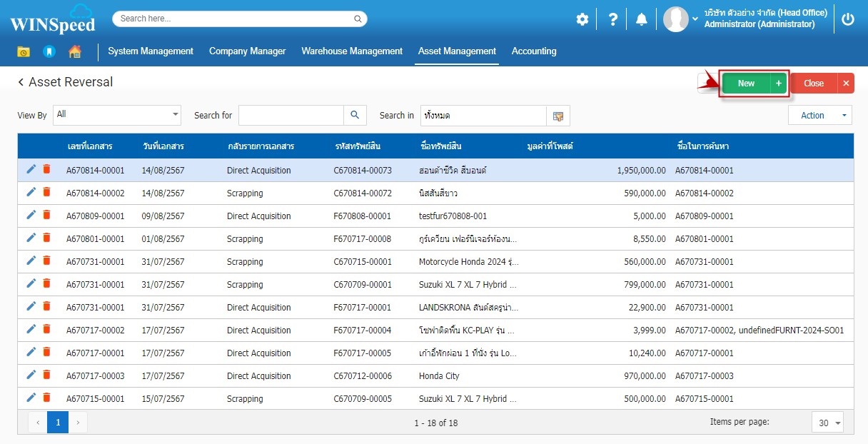Click the X beside the Close button
This screenshot has height=444, width=868.
pos(846,84)
